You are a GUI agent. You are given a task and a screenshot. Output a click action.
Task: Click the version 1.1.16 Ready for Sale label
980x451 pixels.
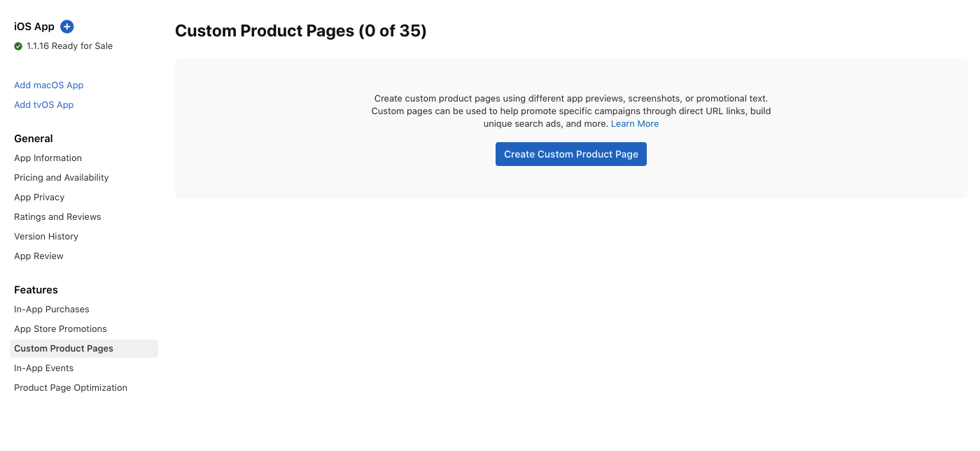(x=69, y=46)
